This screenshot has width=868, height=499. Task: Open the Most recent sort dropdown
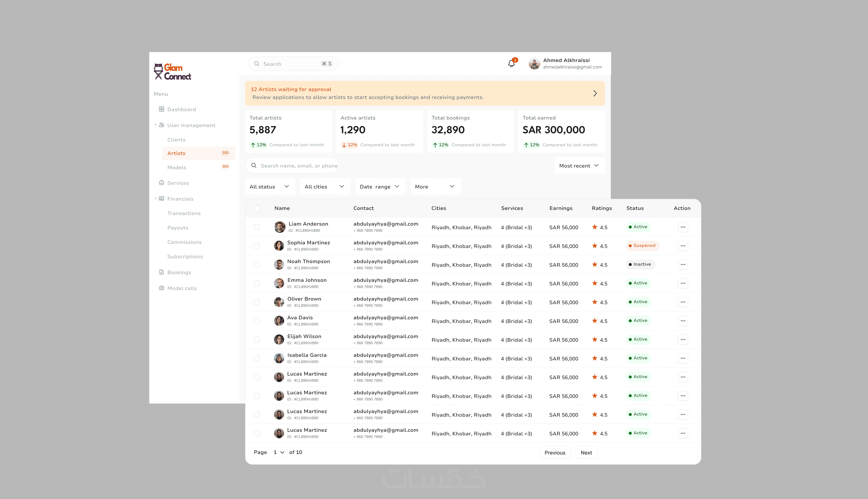pyautogui.click(x=579, y=165)
